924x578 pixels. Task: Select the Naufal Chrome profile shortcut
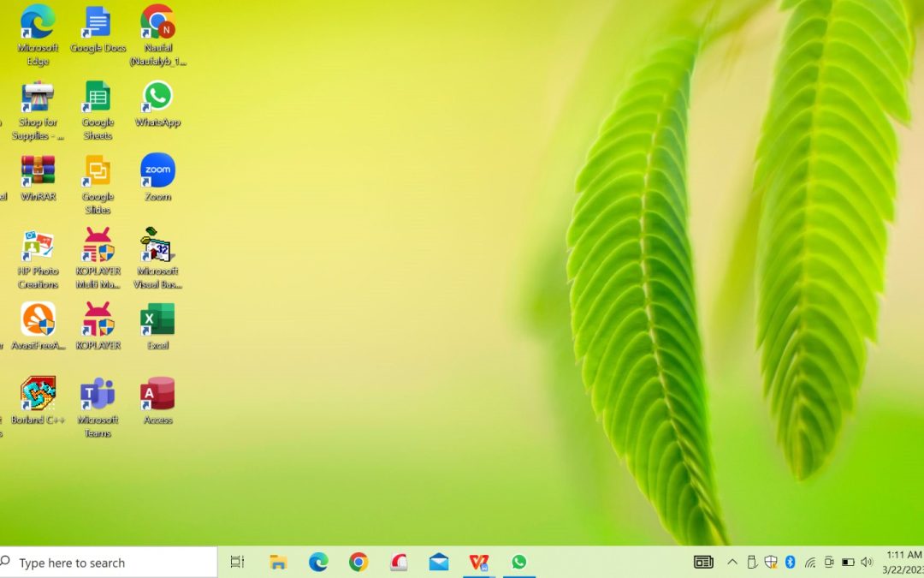coord(158,35)
